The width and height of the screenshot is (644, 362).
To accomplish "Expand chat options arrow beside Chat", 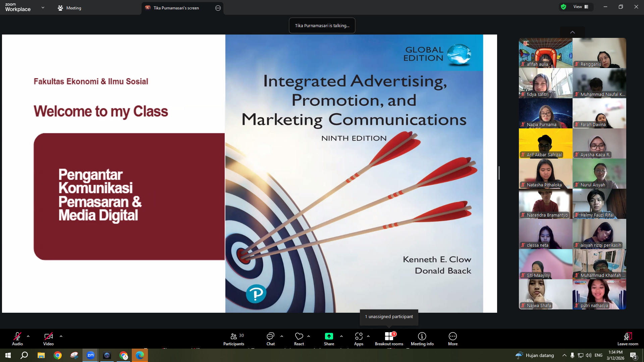I will pyautogui.click(x=282, y=336).
